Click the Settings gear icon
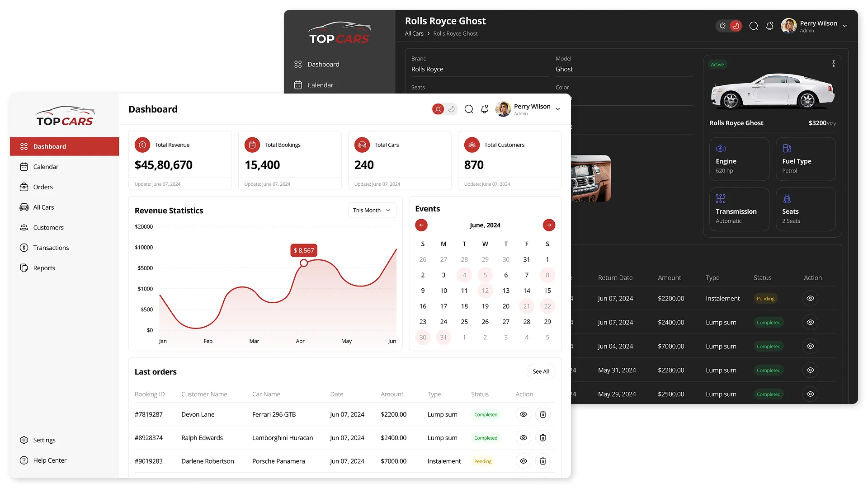 point(24,440)
